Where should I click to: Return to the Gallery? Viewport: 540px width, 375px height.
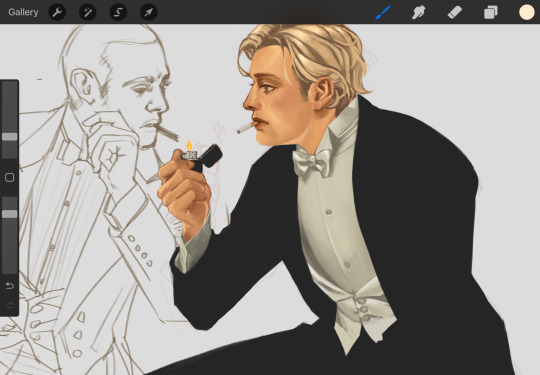tap(23, 12)
